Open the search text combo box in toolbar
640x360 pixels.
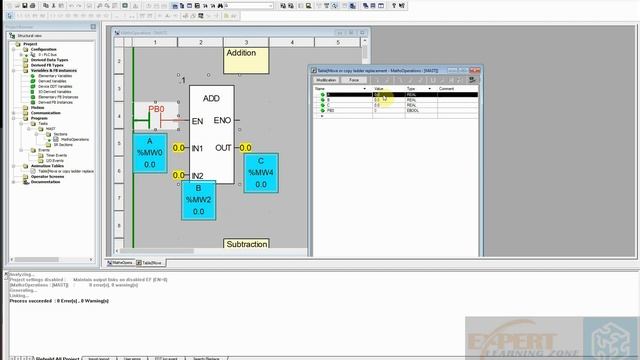pos(249,6)
